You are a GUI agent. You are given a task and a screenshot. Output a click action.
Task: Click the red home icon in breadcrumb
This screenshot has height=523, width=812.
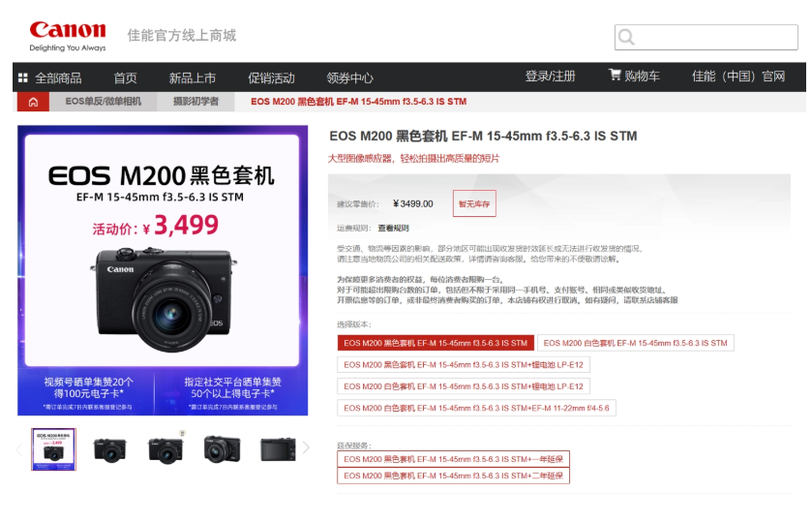click(x=33, y=102)
